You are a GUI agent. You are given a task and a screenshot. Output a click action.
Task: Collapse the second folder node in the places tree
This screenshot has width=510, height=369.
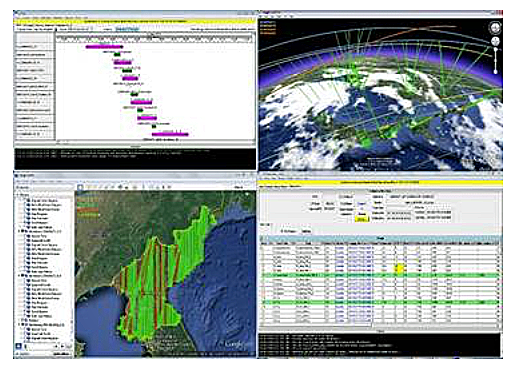coord(19,231)
